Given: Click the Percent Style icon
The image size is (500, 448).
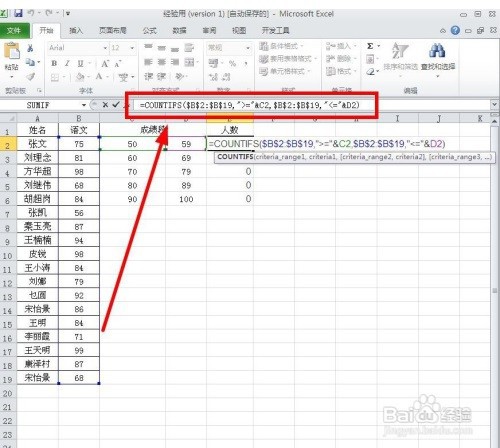Looking at the screenshot, I should pos(232,63).
